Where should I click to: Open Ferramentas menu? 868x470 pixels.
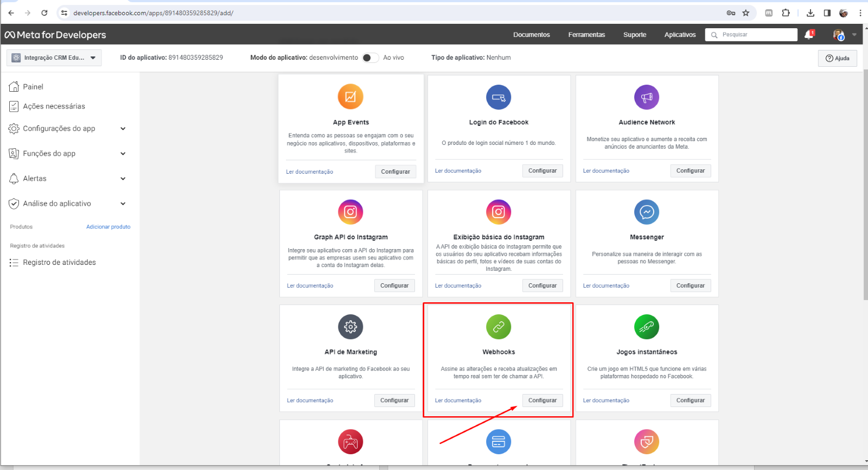(x=586, y=35)
